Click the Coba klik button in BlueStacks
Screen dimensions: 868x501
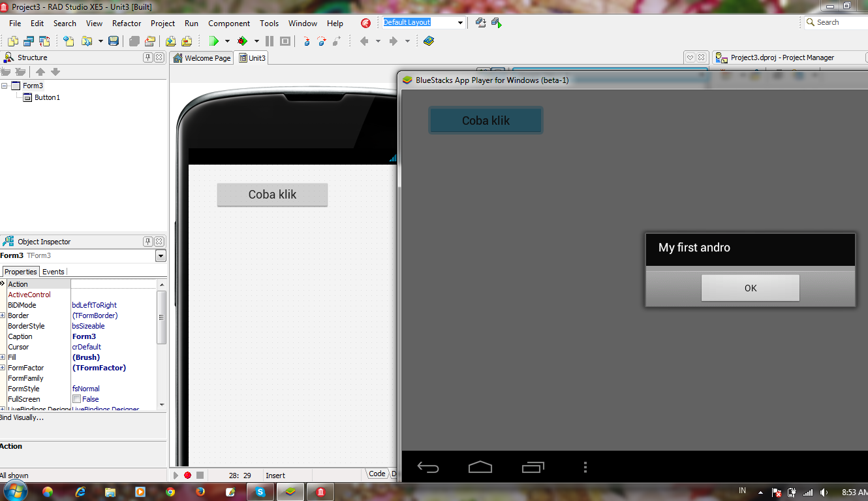tap(486, 120)
